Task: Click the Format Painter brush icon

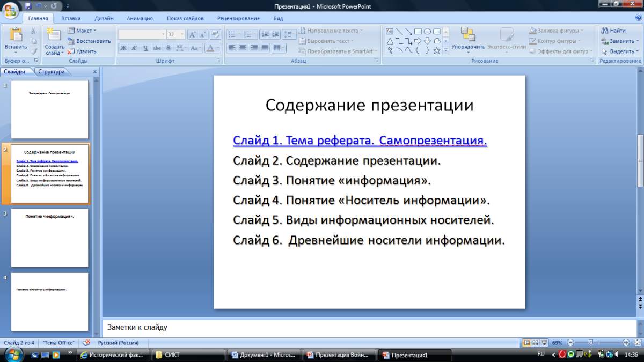Action: click(x=33, y=51)
